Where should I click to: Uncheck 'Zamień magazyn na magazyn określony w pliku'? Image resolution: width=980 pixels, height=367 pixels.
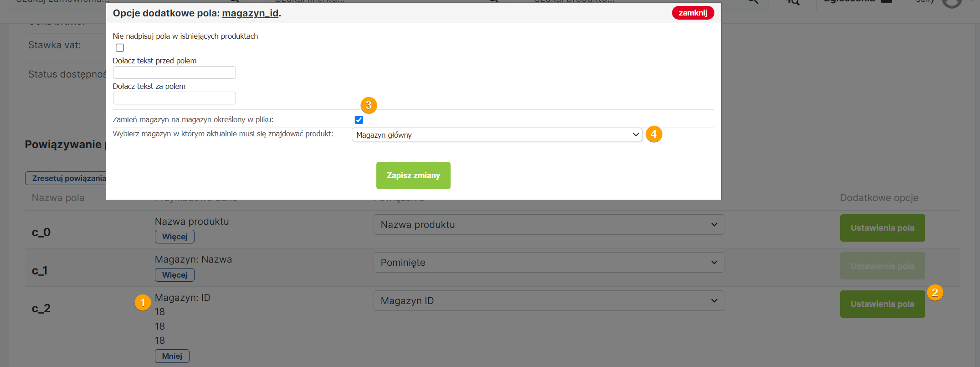tap(359, 120)
